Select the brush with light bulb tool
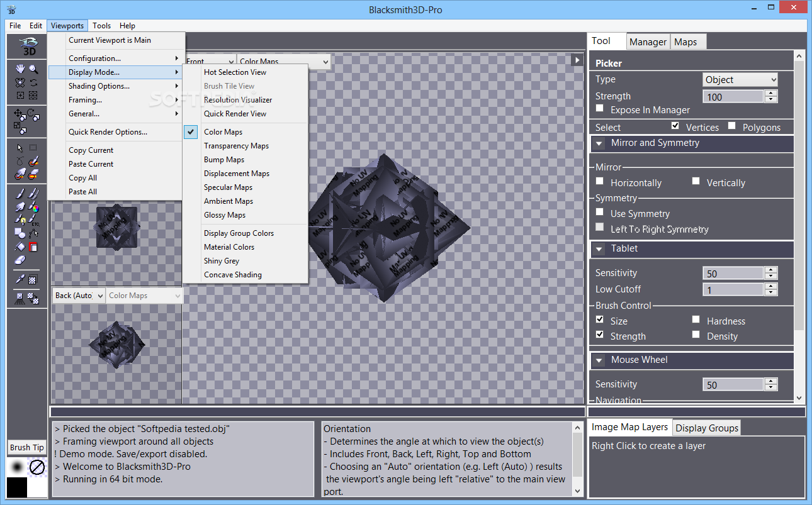The height and width of the screenshot is (505, 812). pos(20,220)
